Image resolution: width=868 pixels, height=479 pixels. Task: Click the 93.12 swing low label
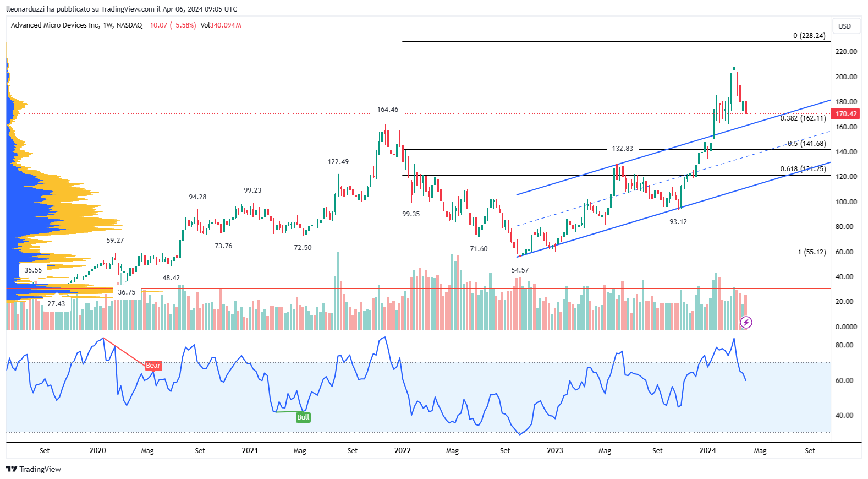678,222
